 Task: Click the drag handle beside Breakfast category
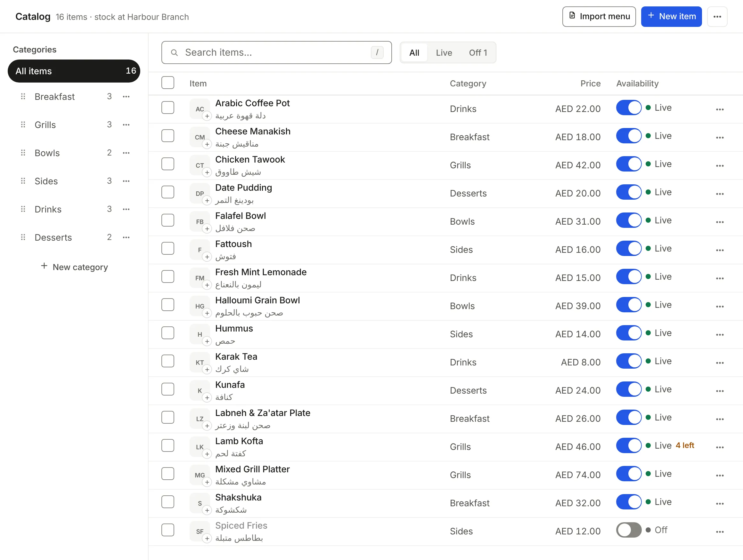(x=23, y=97)
